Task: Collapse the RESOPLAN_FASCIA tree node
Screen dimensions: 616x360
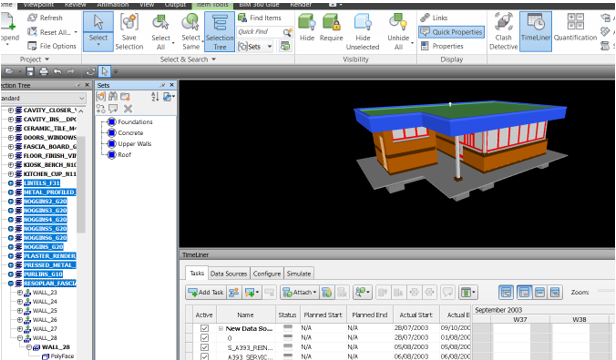Action: pos(11,283)
